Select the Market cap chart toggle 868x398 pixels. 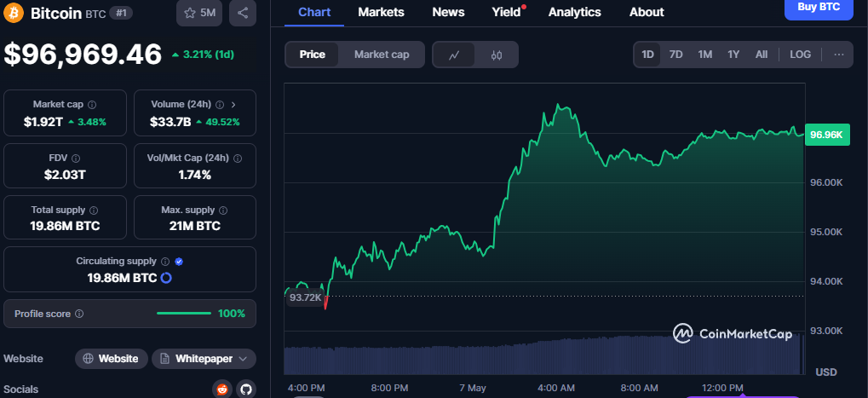click(x=382, y=55)
